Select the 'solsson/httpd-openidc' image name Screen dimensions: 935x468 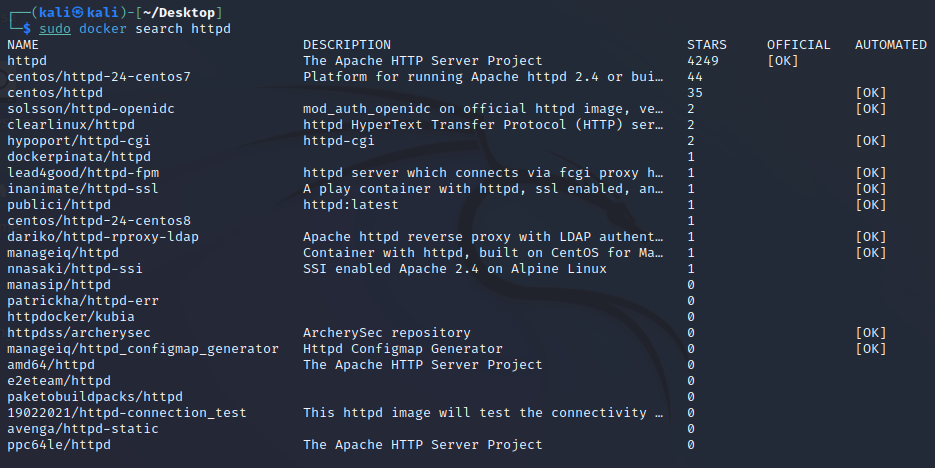click(91, 109)
